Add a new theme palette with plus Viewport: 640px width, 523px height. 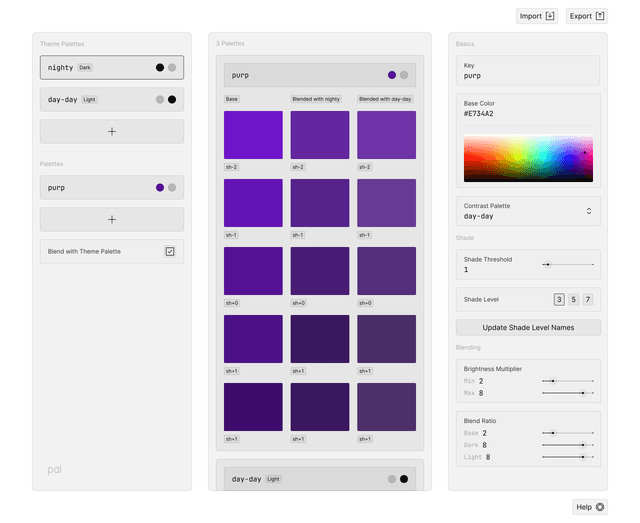[x=112, y=131]
